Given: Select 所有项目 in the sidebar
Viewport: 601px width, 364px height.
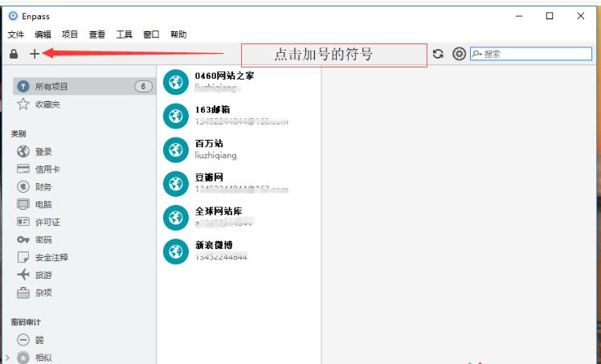Looking at the screenshot, I should (x=84, y=86).
